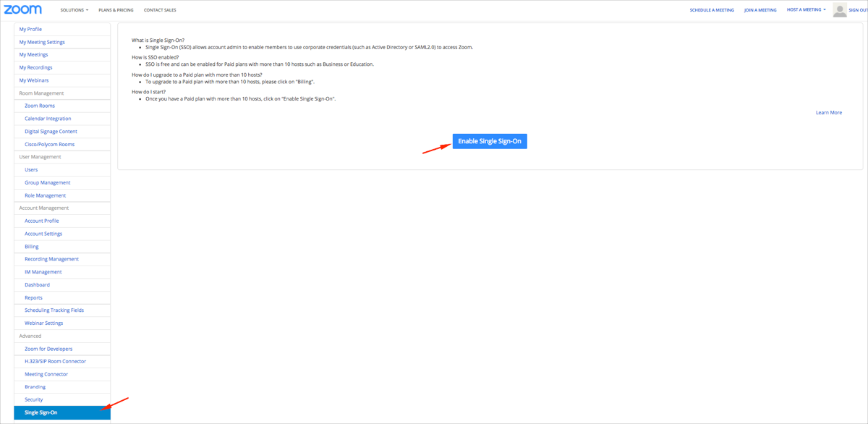868x424 pixels.
Task: Open Plans & Pricing page
Action: pos(116,10)
